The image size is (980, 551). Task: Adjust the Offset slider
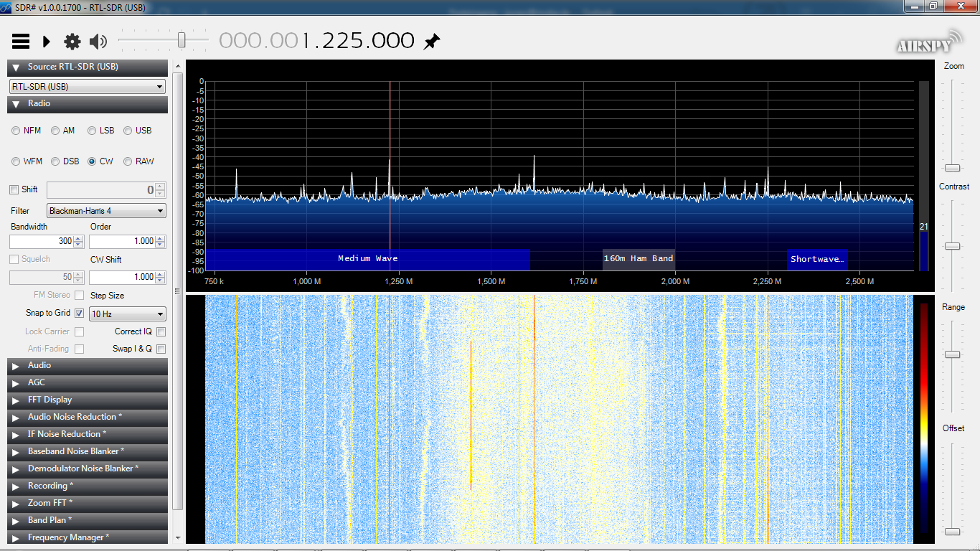952,531
